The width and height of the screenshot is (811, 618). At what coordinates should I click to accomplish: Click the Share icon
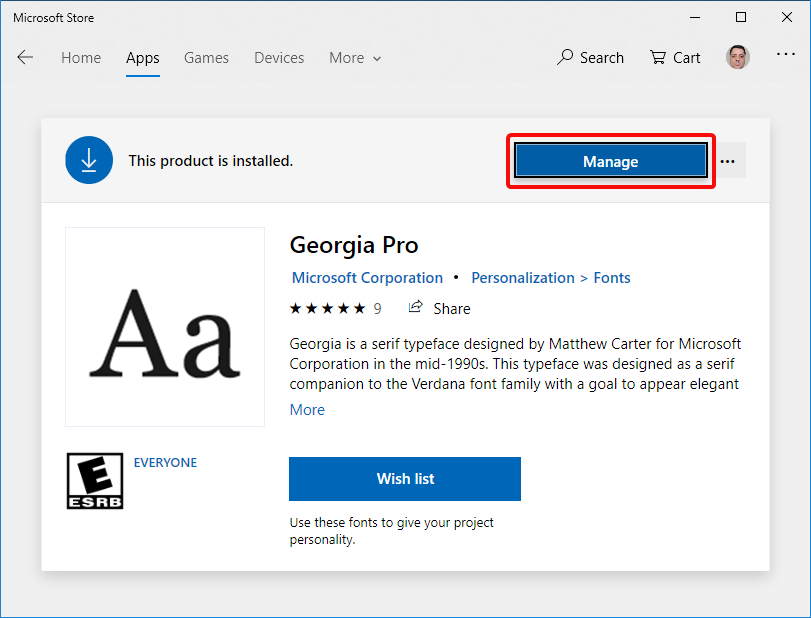coord(415,307)
